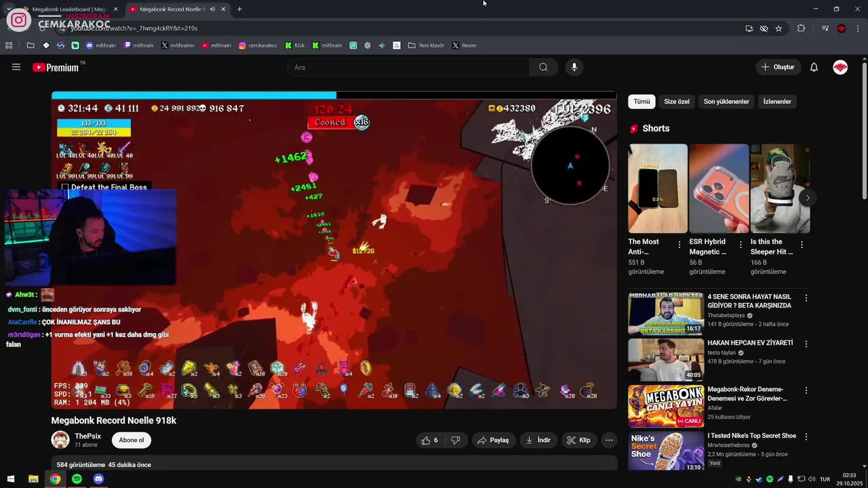Share the video via Paylaş
The image size is (868, 488).
click(x=493, y=440)
